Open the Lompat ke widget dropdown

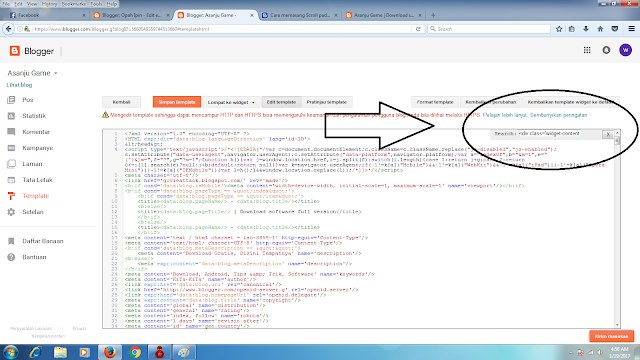click(231, 102)
